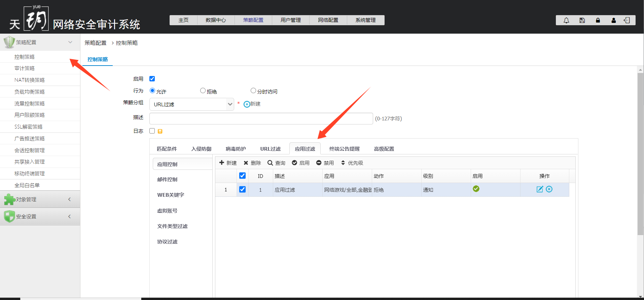Click the 对象管理 puzzle icon
644x300 pixels.
[x=9, y=199]
